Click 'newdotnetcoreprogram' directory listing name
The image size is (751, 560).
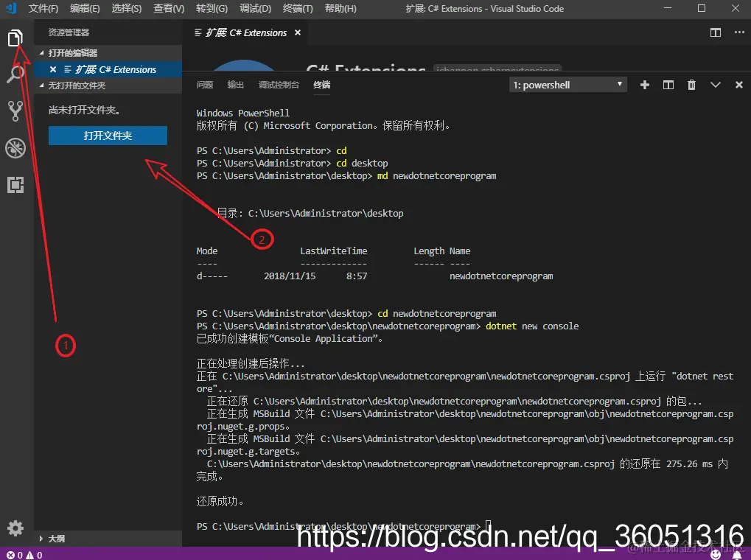501,276
